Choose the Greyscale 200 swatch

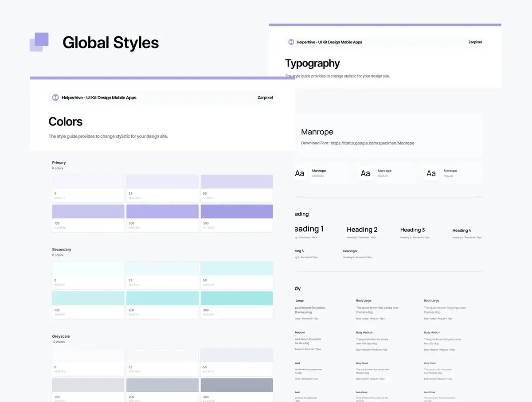[x=162, y=385]
